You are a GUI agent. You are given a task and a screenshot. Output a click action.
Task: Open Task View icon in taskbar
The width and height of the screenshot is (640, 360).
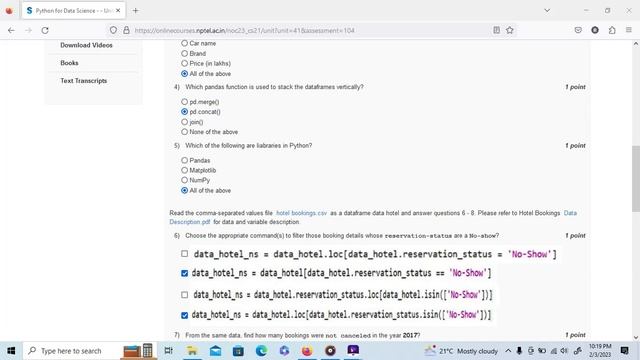point(168,351)
